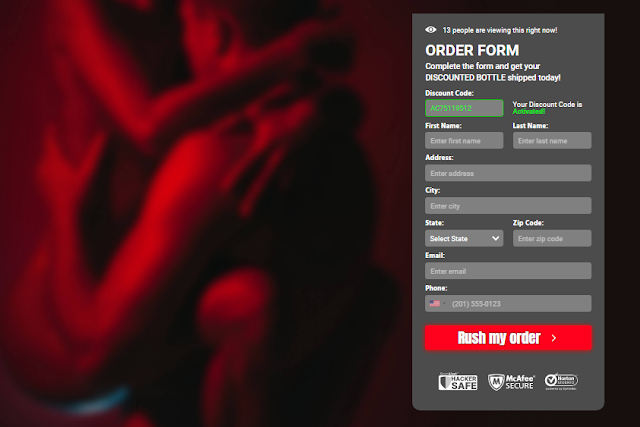This screenshot has height=427, width=640.
Task: Focus the address input field
Action: 508,173
